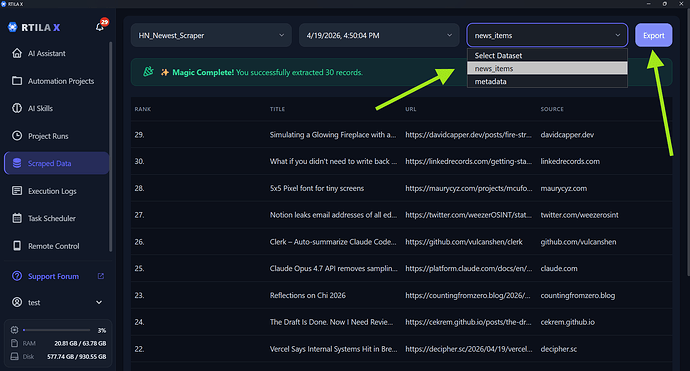Viewport: 690px width, 371px height.
Task: Click the github.com/vulcanshen/clerk URL cell
Action: point(464,242)
